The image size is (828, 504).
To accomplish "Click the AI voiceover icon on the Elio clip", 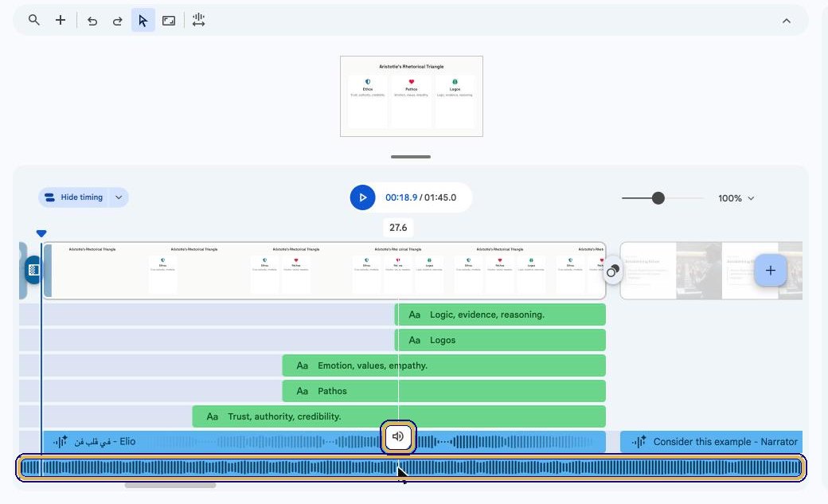I will (x=61, y=442).
